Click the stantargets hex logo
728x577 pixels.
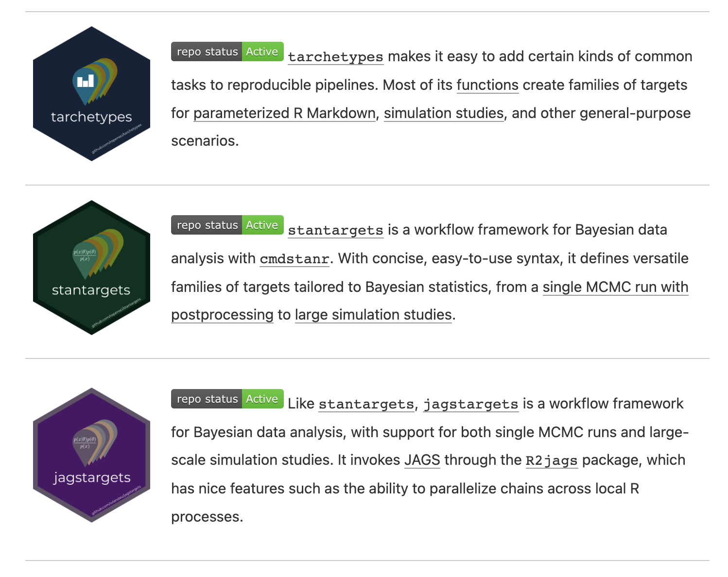click(x=91, y=267)
